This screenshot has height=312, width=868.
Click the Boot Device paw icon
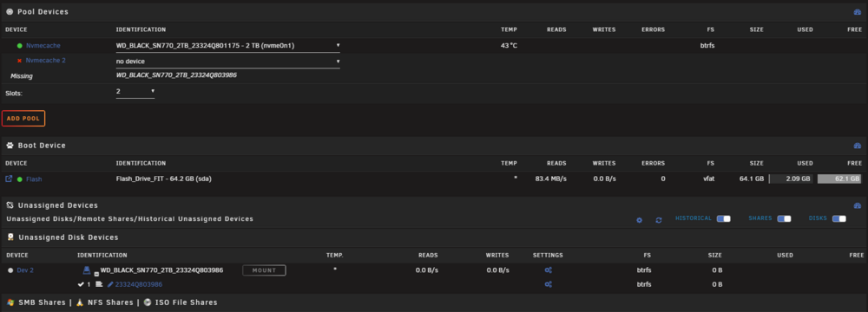[10, 146]
